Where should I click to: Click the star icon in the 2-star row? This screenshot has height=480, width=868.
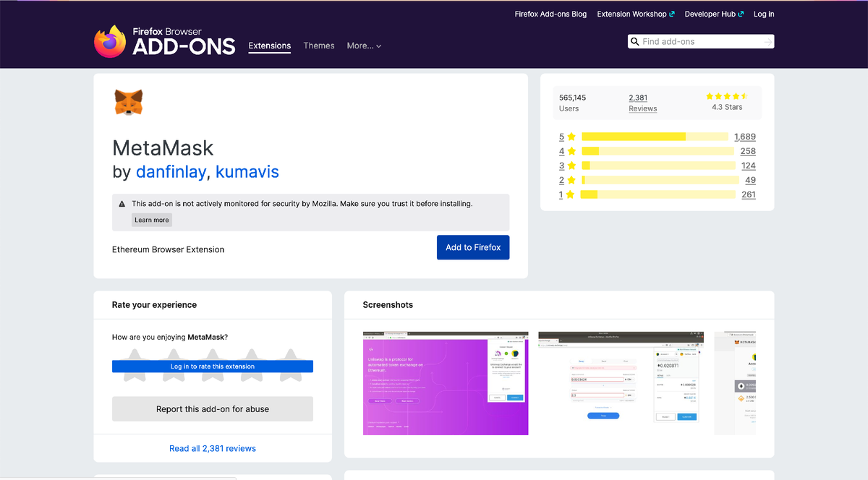point(571,180)
